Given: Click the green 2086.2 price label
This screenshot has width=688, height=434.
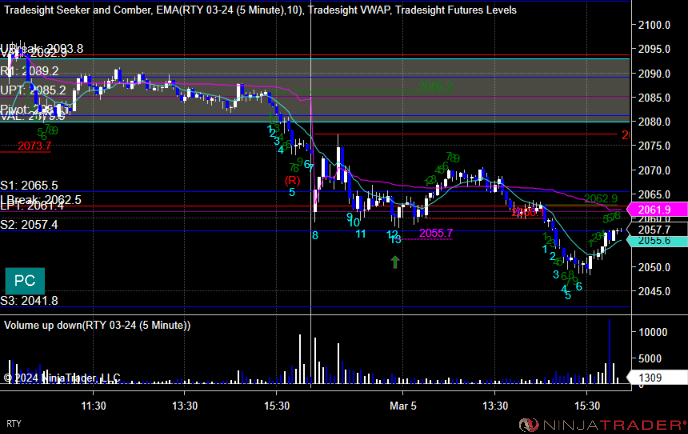Looking at the screenshot, I should coord(435,86).
